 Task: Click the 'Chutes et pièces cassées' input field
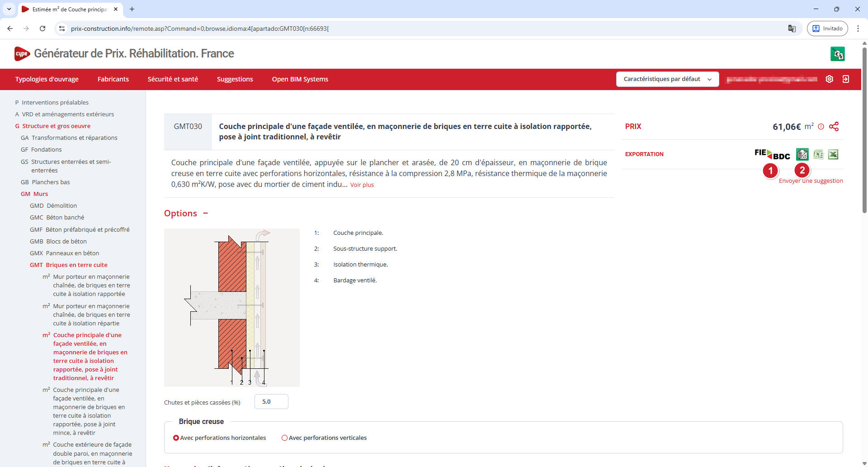(271, 402)
